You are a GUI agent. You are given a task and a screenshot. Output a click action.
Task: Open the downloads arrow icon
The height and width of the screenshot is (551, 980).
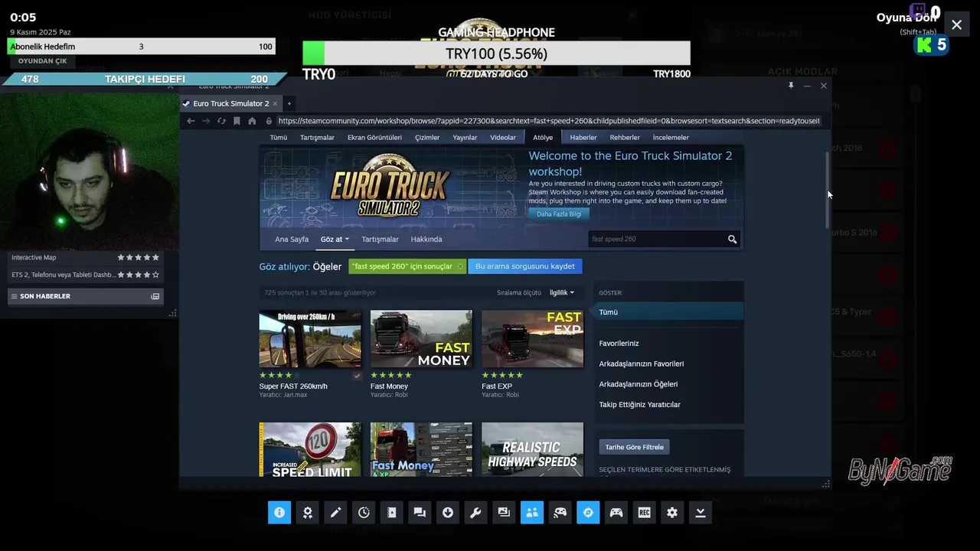pos(448,513)
